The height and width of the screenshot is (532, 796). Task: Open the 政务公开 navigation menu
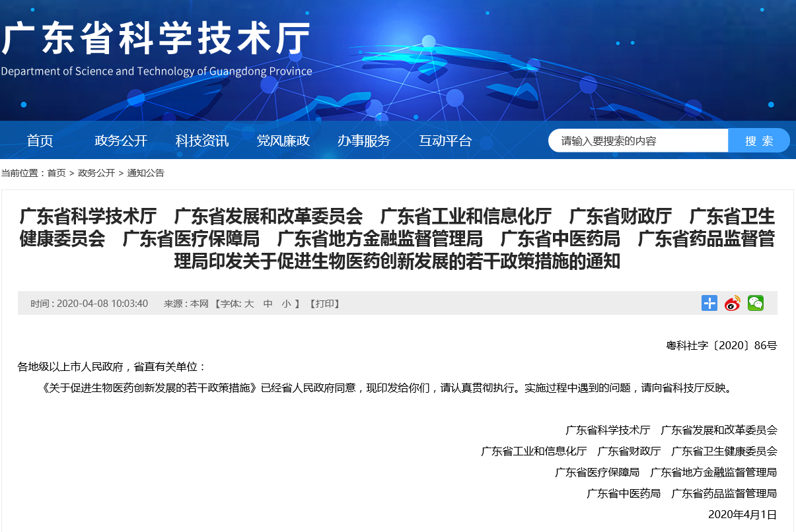(121, 141)
